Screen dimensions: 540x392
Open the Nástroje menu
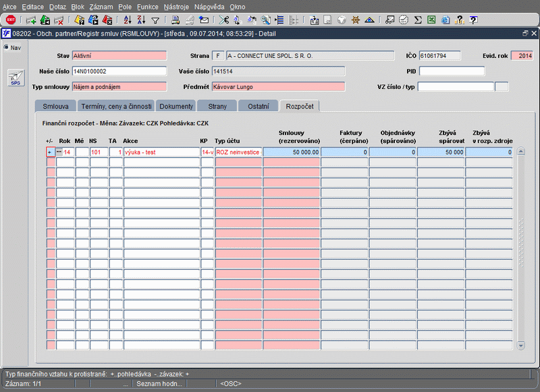coord(176,6)
